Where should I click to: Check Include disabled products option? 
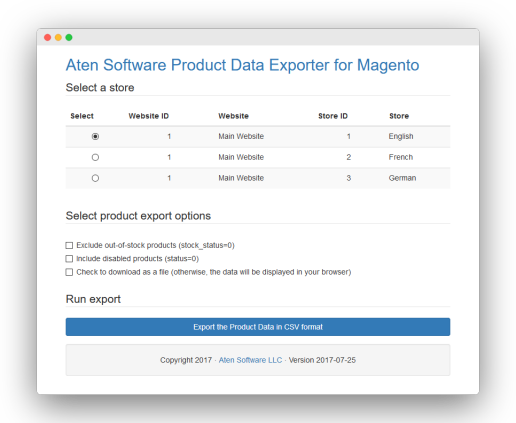69,259
